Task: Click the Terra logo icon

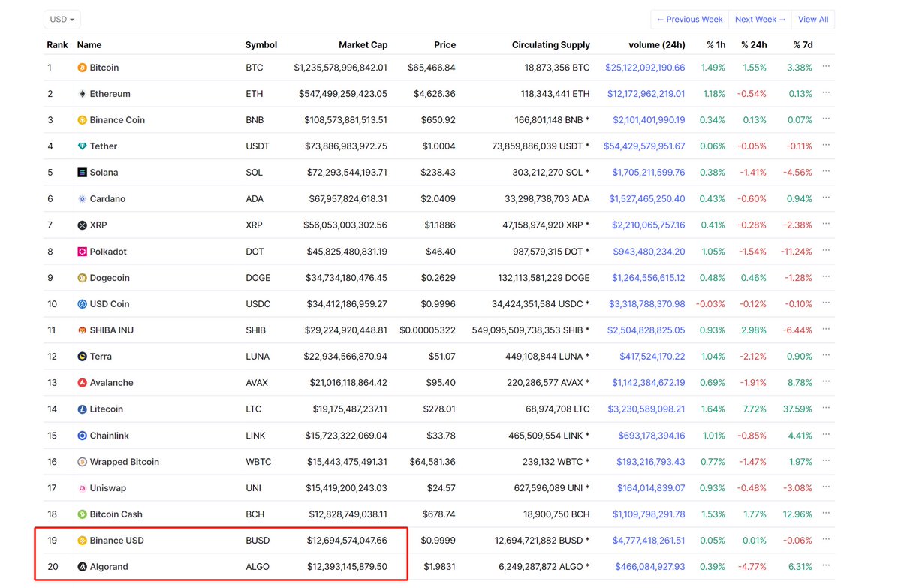Action: (83, 357)
